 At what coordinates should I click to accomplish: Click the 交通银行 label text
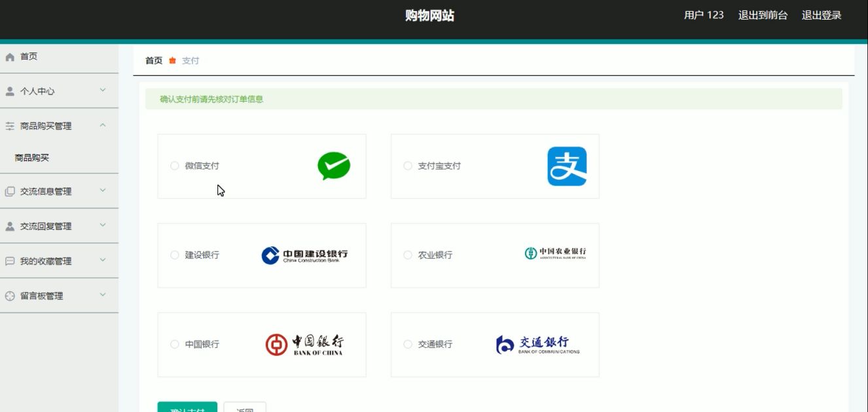click(435, 344)
